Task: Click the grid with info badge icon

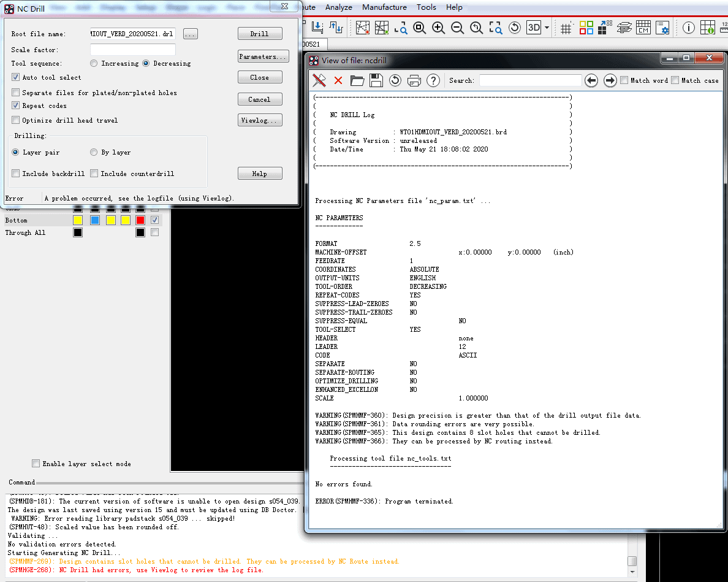Action: point(708,28)
